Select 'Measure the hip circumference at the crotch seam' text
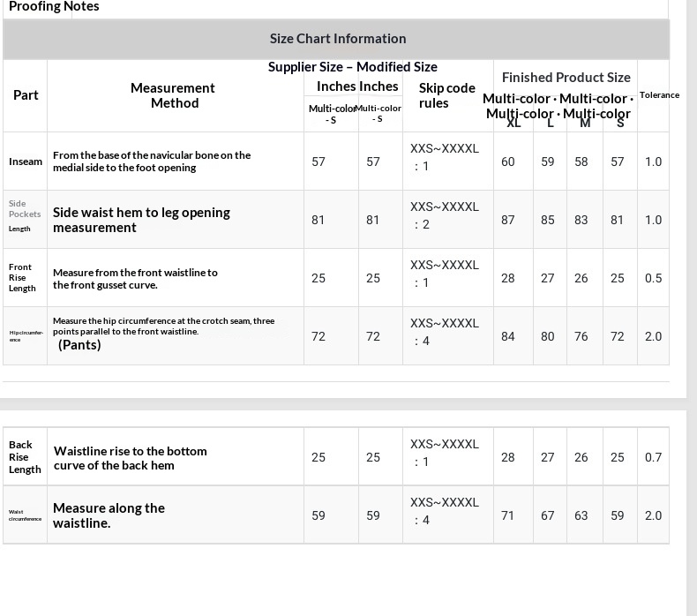The height and width of the screenshot is (616, 697). [163, 326]
